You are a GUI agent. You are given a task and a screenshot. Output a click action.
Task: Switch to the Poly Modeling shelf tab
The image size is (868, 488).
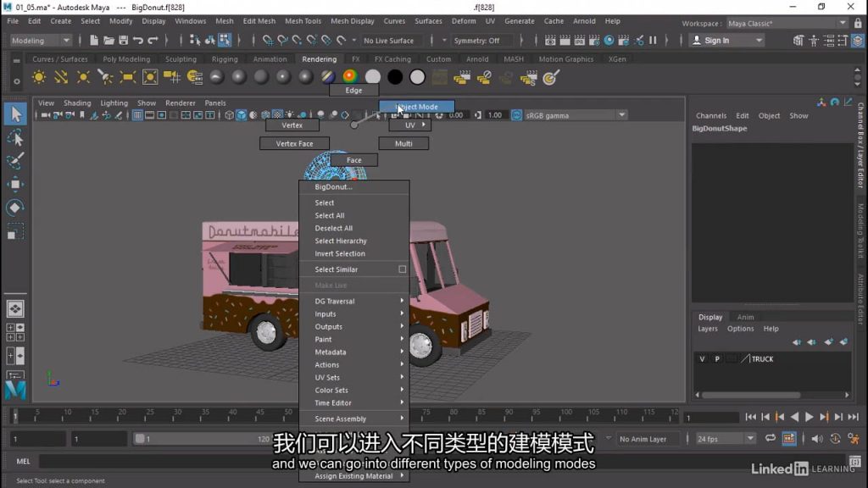[126, 59]
